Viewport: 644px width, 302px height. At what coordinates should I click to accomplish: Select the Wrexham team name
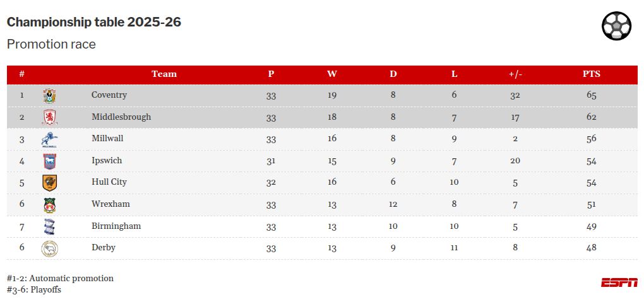point(110,204)
